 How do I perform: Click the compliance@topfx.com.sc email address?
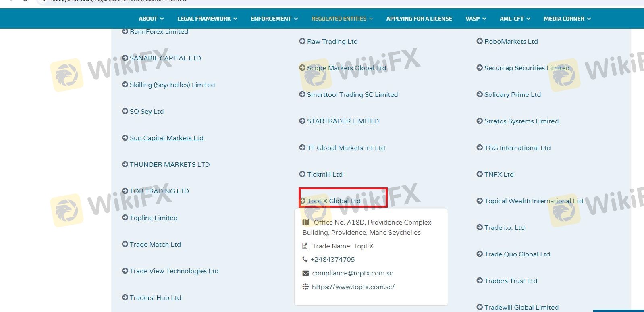coord(352,273)
